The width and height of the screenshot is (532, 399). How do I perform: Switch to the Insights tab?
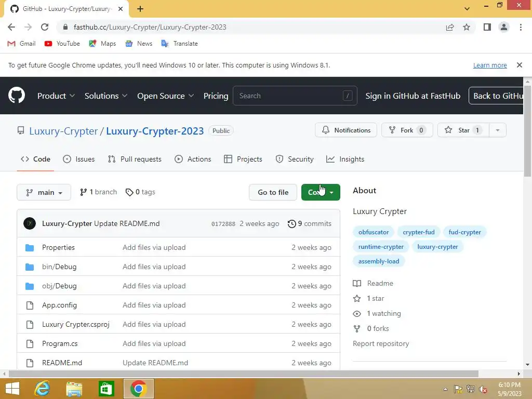coord(345,159)
